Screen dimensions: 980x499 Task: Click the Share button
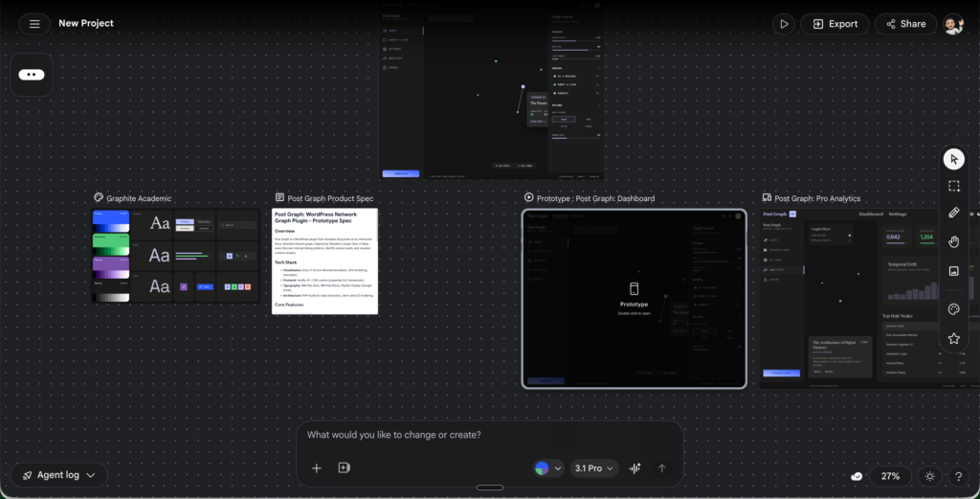click(x=904, y=24)
